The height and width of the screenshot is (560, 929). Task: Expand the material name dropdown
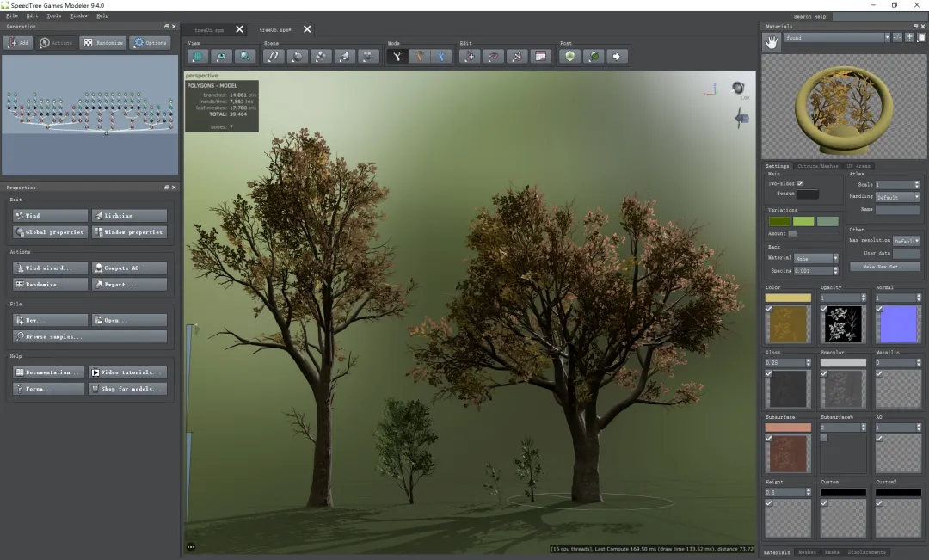click(x=887, y=38)
